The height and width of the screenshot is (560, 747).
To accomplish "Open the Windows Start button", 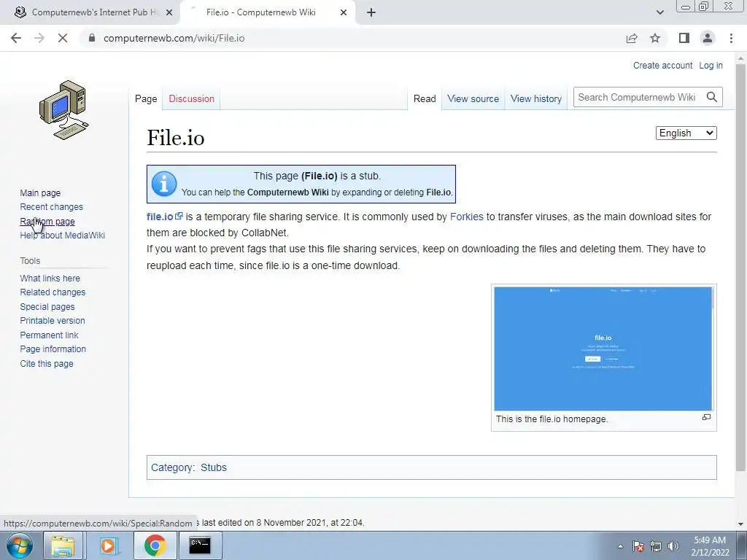I will (19, 545).
